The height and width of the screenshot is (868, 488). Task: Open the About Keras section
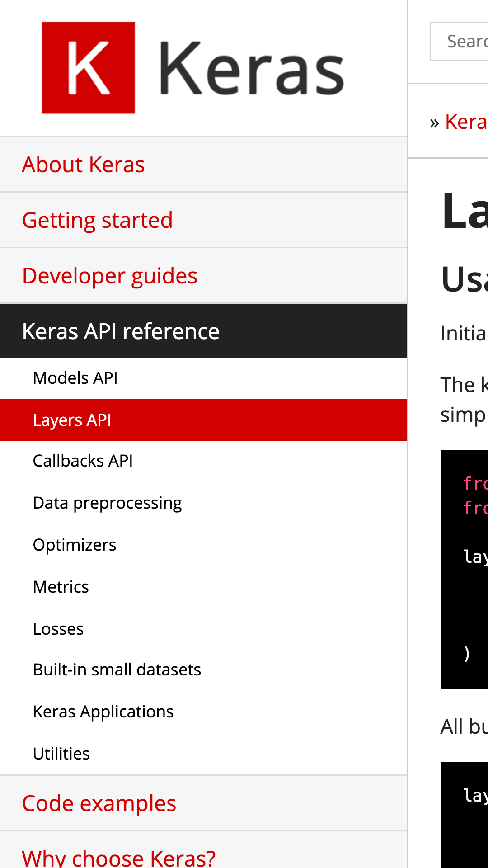coord(203,165)
